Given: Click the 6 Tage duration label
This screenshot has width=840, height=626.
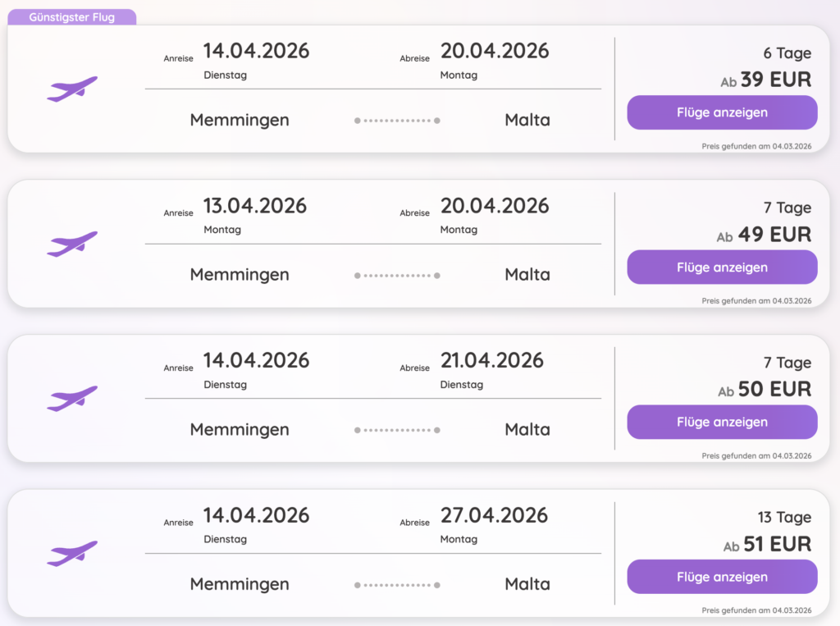Looking at the screenshot, I should [787, 53].
